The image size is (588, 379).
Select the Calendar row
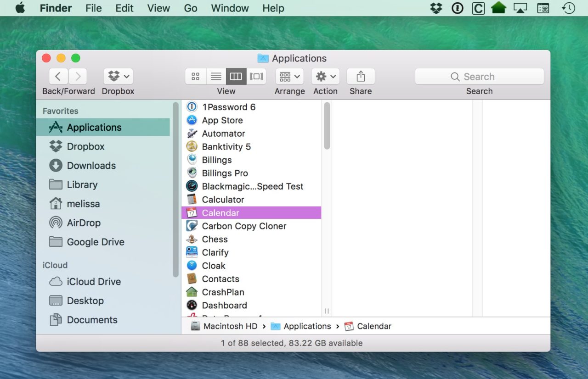pos(251,213)
